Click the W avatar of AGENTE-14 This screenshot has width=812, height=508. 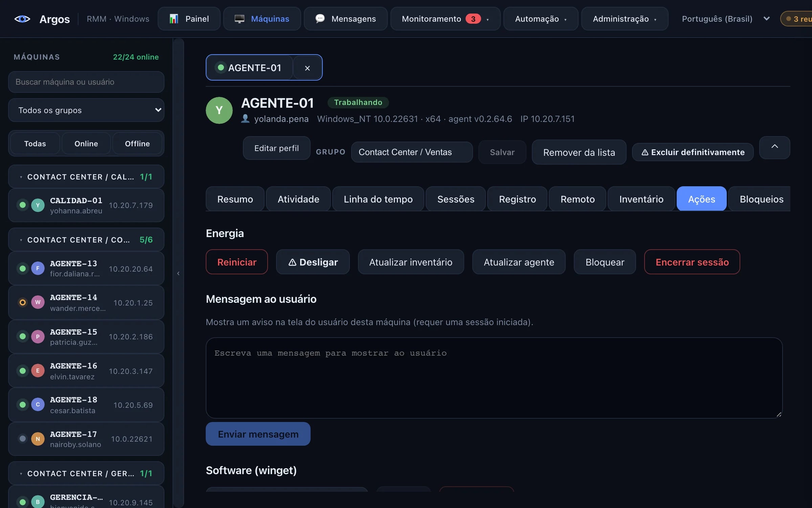(x=38, y=302)
